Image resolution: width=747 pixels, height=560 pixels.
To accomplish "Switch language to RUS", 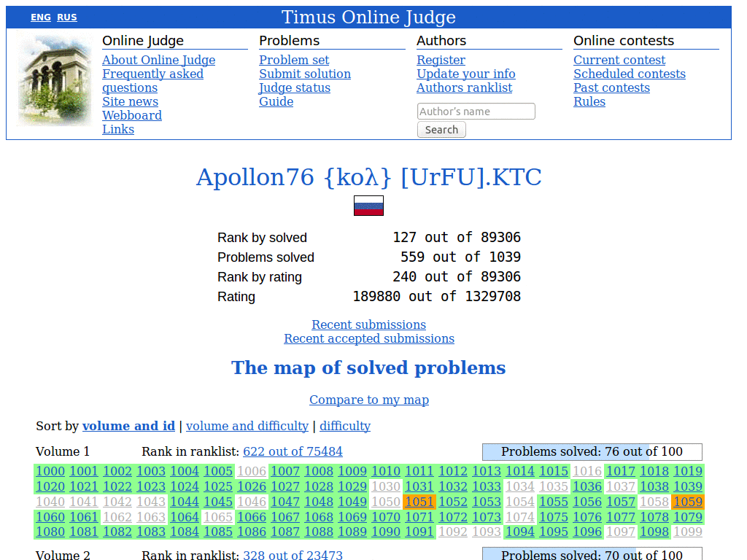I will (66, 17).
